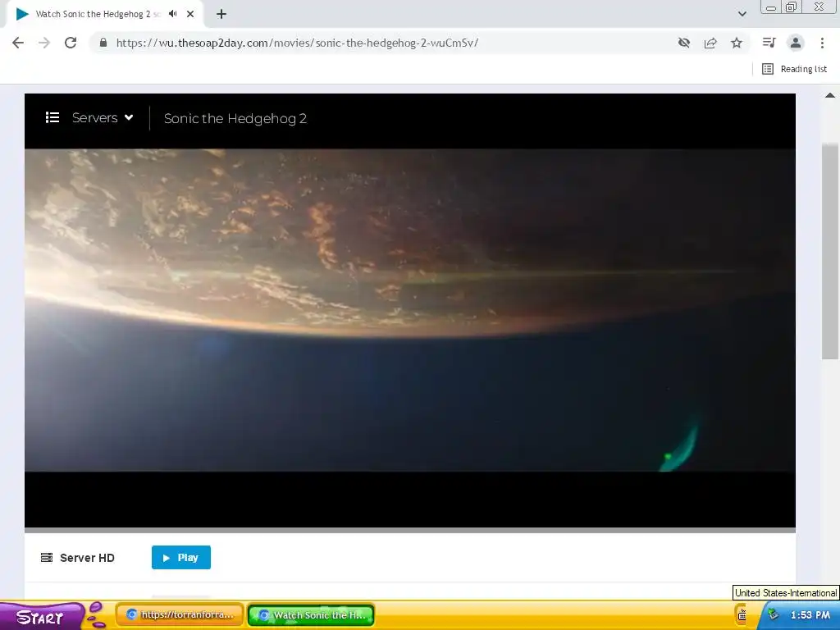Click the forward navigation arrow
The width and height of the screenshot is (840, 630).
coord(44,43)
